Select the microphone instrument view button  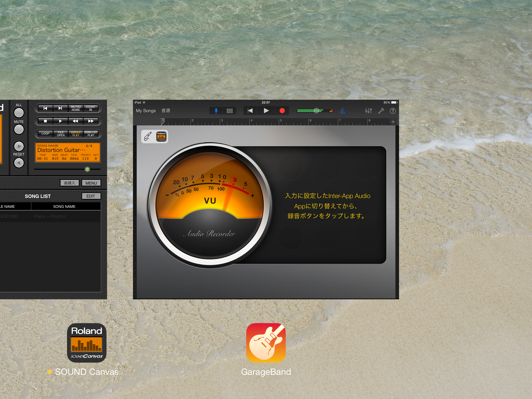coord(216,111)
